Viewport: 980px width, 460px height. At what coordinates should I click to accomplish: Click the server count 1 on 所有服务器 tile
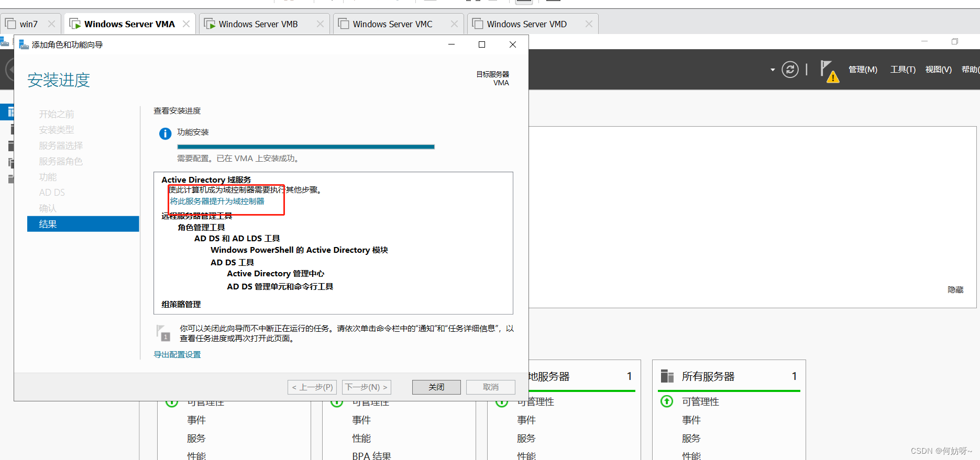[794, 376]
